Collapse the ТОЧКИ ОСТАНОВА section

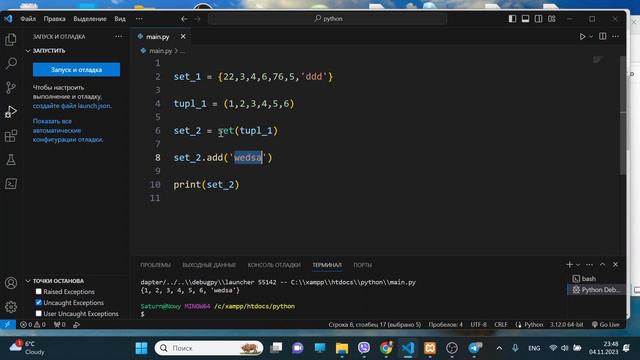(28, 281)
